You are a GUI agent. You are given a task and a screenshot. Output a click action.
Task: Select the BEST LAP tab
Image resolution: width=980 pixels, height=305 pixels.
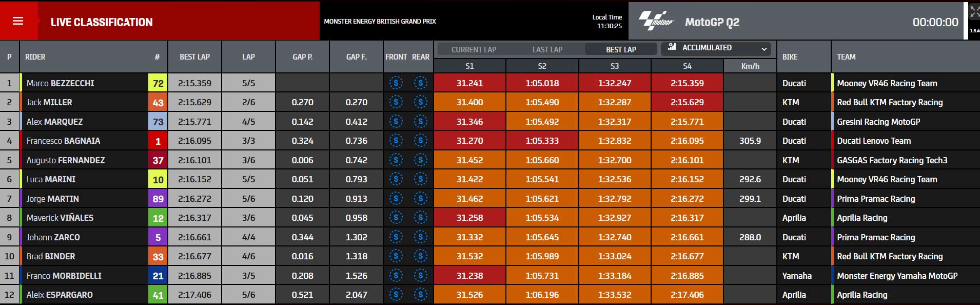(x=621, y=50)
